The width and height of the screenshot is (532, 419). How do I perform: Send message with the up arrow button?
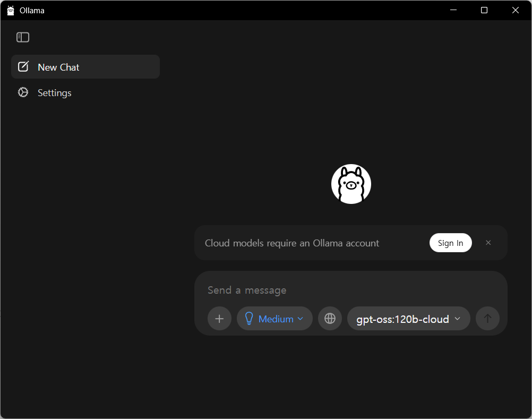click(x=487, y=319)
